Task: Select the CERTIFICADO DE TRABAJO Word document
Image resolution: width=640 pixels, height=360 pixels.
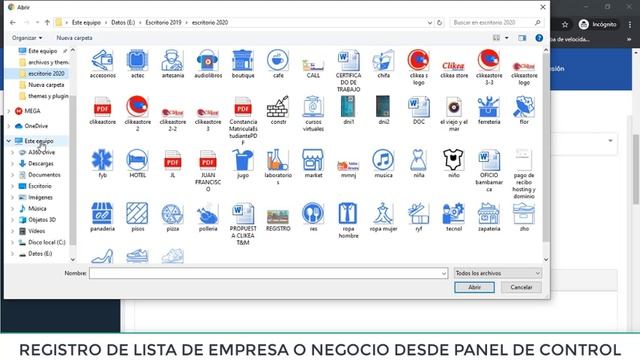Action: click(x=348, y=71)
